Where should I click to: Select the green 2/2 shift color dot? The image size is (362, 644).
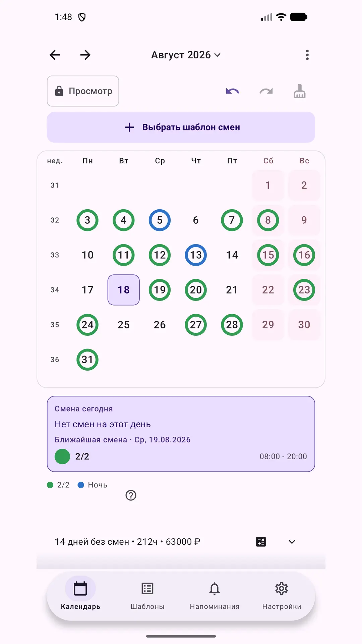(62, 457)
